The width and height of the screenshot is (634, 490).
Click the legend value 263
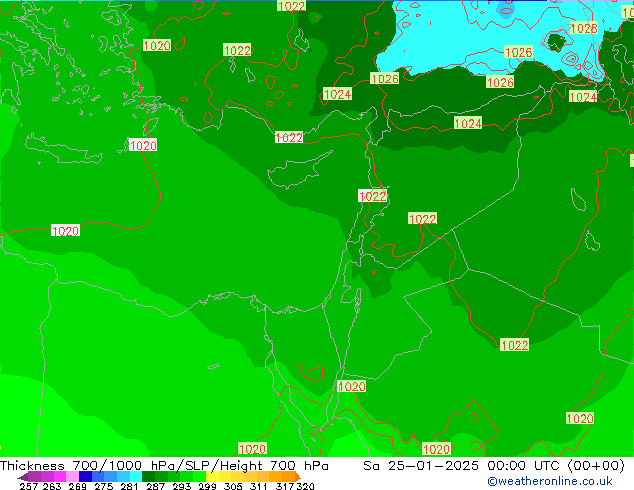click(x=52, y=486)
